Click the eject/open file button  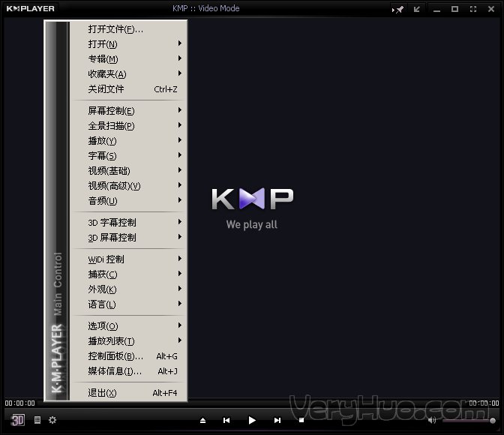click(202, 420)
